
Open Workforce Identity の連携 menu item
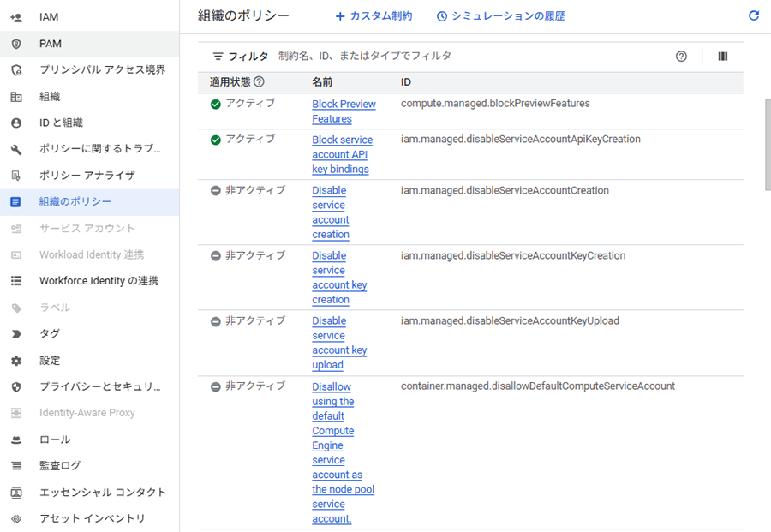tap(99, 281)
